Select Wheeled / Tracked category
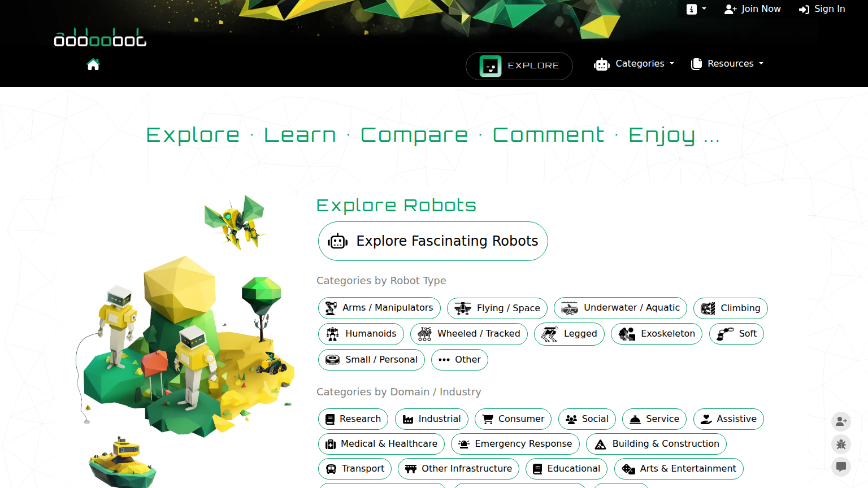Viewport: 868px width, 488px height. [469, 334]
